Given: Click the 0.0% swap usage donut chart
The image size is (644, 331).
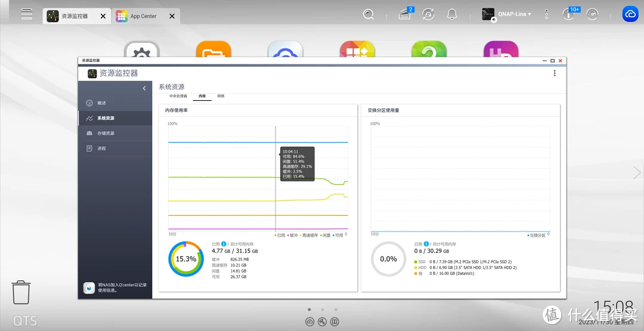Looking at the screenshot, I should 388,259.
